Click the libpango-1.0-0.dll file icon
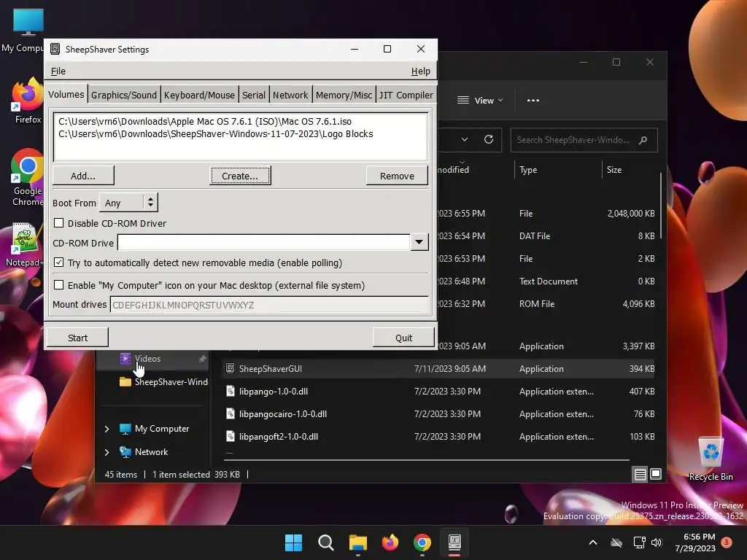Viewport: 747px width, 560px height. pos(230,392)
